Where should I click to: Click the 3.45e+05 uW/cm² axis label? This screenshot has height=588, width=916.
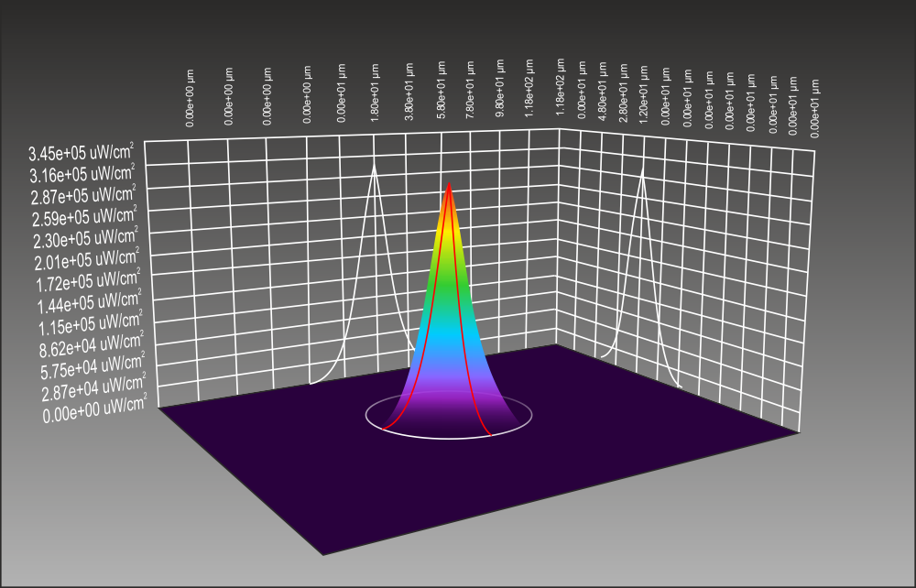click(x=81, y=152)
